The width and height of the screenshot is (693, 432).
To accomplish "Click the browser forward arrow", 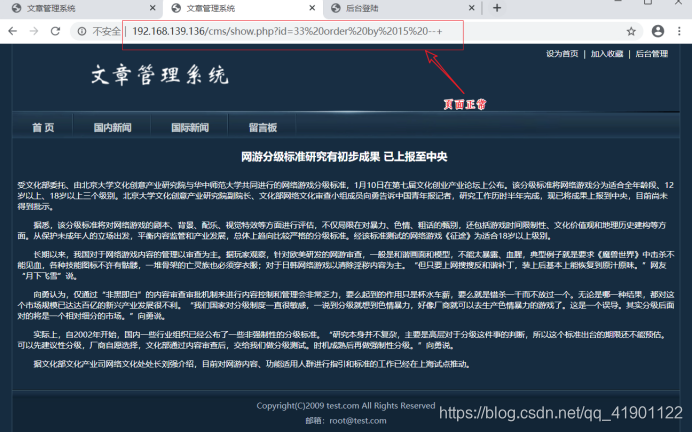I will pyautogui.click(x=34, y=31).
